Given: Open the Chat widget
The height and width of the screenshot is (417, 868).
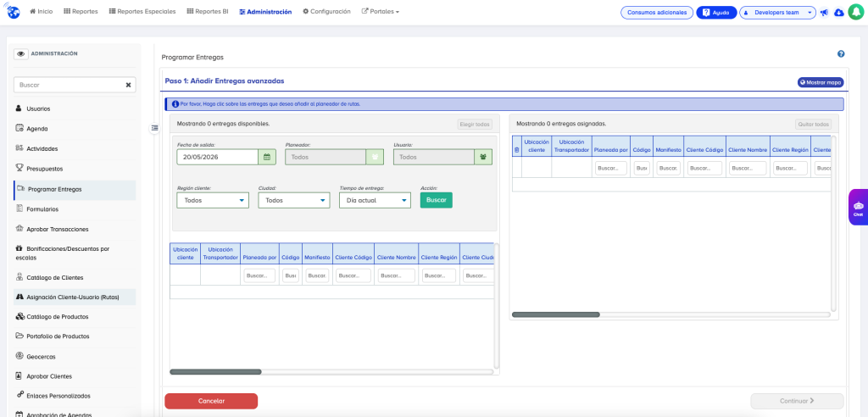Looking at the screenshot, I should [x=858, y=208].
